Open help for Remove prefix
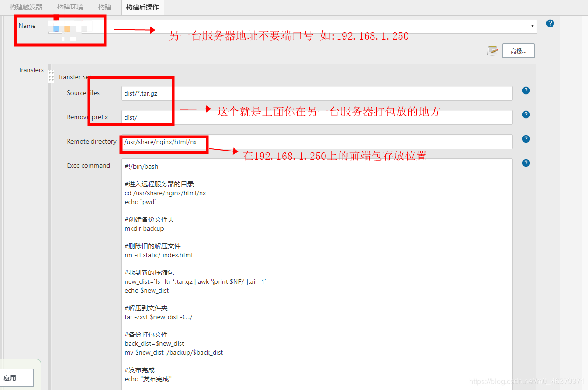This screenshot has height=390, width=588. (x=526, y=115)
